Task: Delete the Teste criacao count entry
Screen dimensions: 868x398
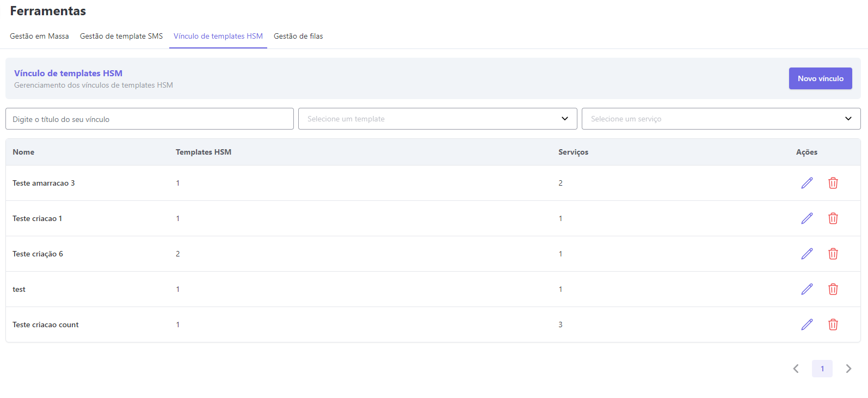Action: point(833,324)
